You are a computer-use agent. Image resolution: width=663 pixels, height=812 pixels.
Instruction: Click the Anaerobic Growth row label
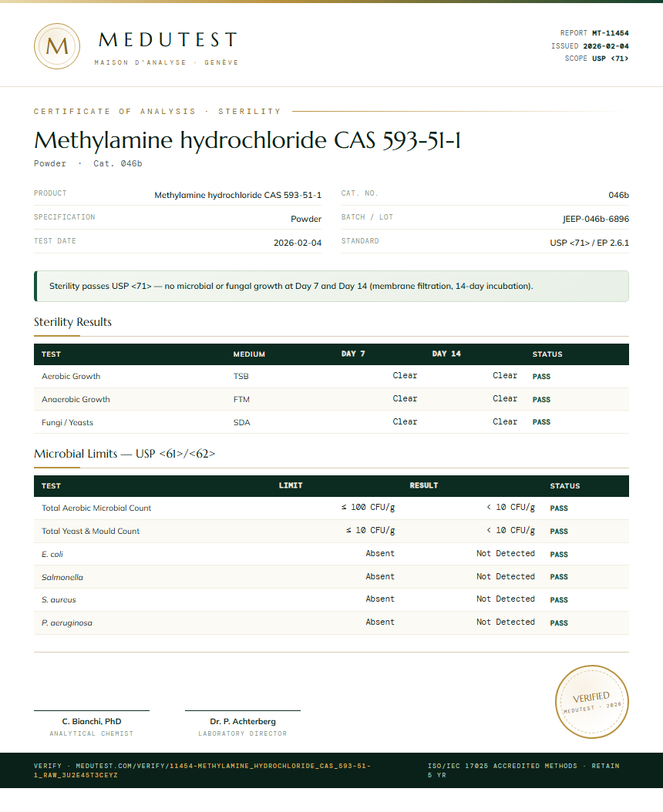(76, 399)
